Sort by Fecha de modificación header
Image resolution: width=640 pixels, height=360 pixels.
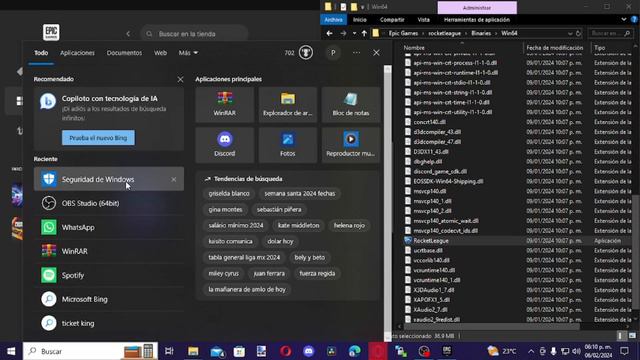554,48
